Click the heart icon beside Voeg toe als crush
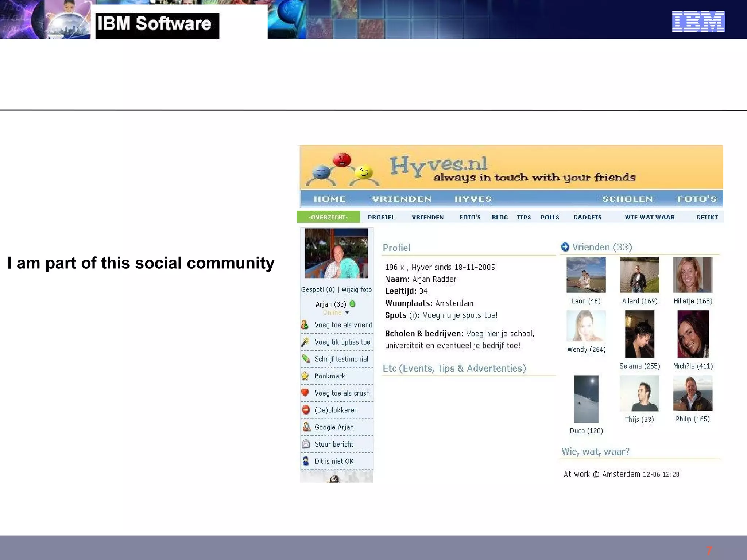 tap(305, 393)
